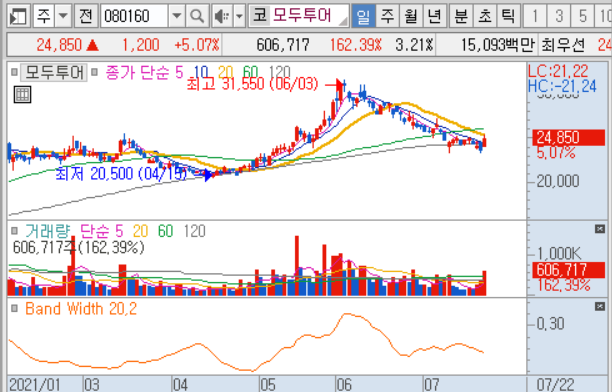Image resolution: width=612 pixels, height=392 pixels.
Task: Click the 120-day moving average label in price chart
Action: 279,72
